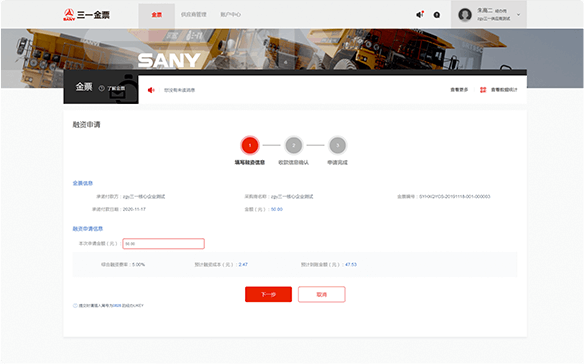Screen dimensions: 584x364
Task: Click the SANY 三一金票 logo
Action: click(x=86, y=15)
